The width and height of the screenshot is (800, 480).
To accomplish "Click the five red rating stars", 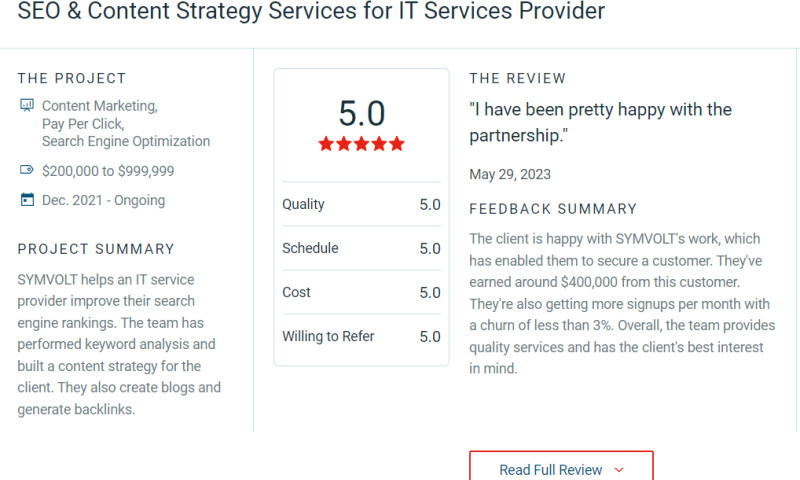I will point(361,144).
